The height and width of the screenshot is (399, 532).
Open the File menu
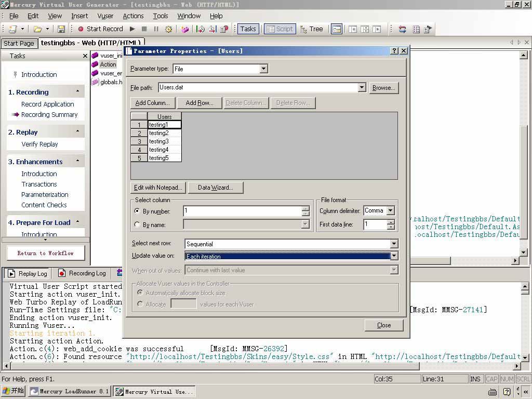[x=14, y=16]
